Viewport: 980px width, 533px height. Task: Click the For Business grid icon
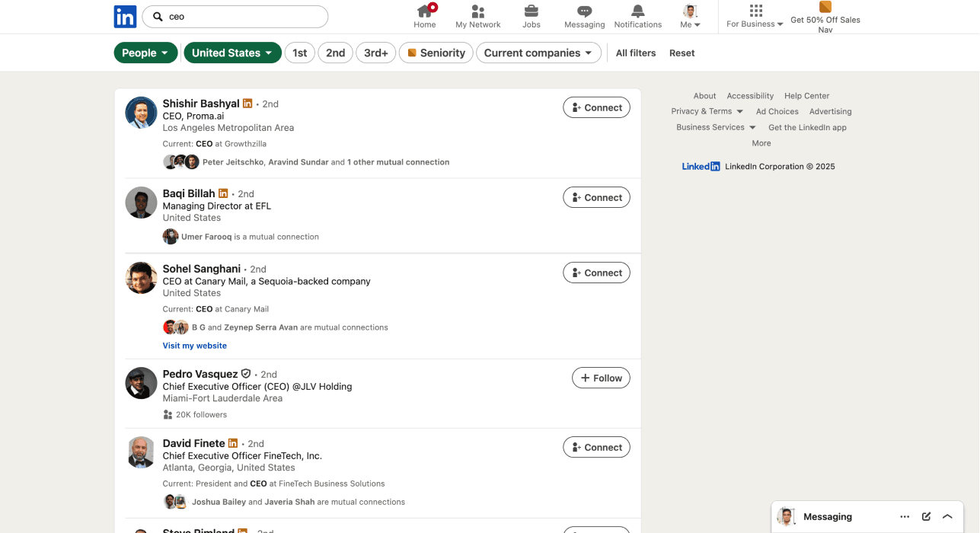[x=755, y=11]
